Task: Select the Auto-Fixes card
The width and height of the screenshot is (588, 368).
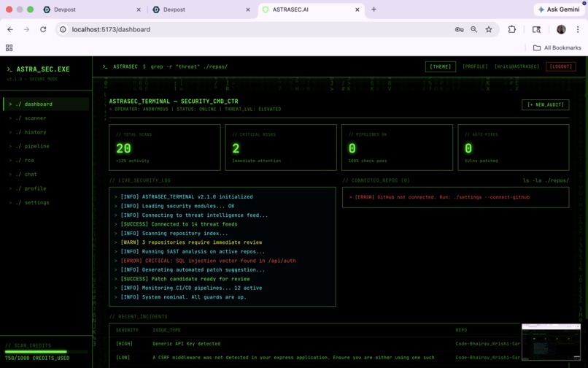Action: pos(514,147)
